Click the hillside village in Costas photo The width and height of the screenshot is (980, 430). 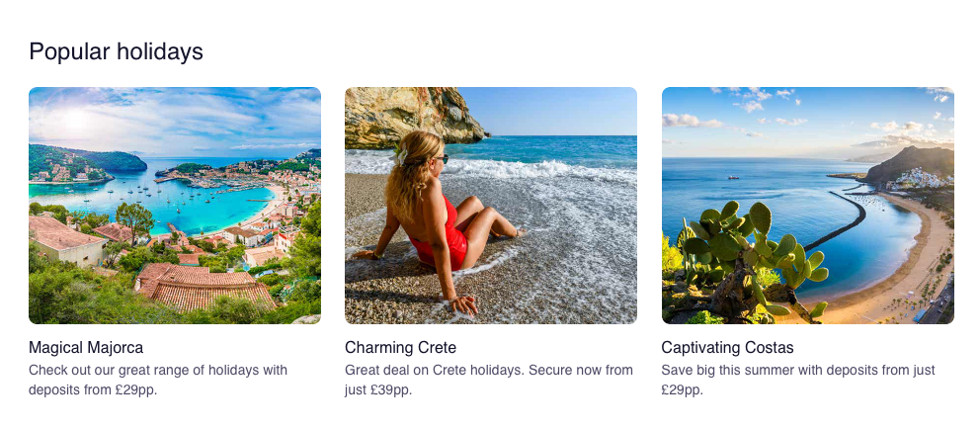pos(924,176)
